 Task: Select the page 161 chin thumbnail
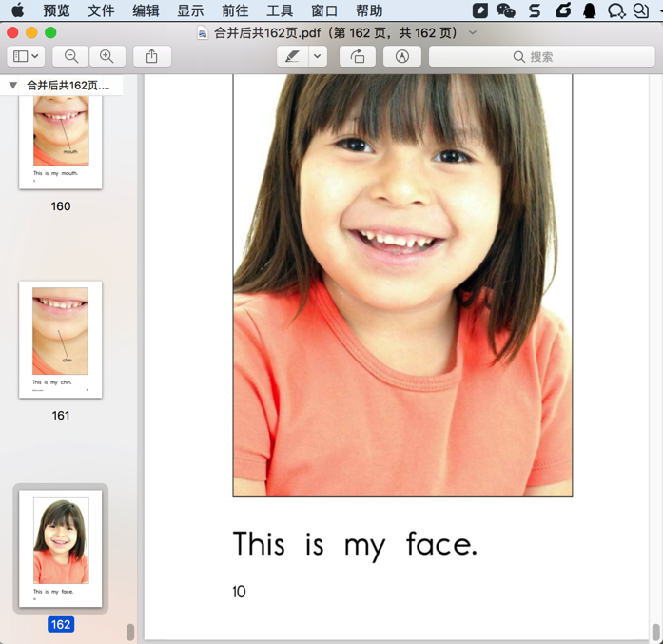61,339
